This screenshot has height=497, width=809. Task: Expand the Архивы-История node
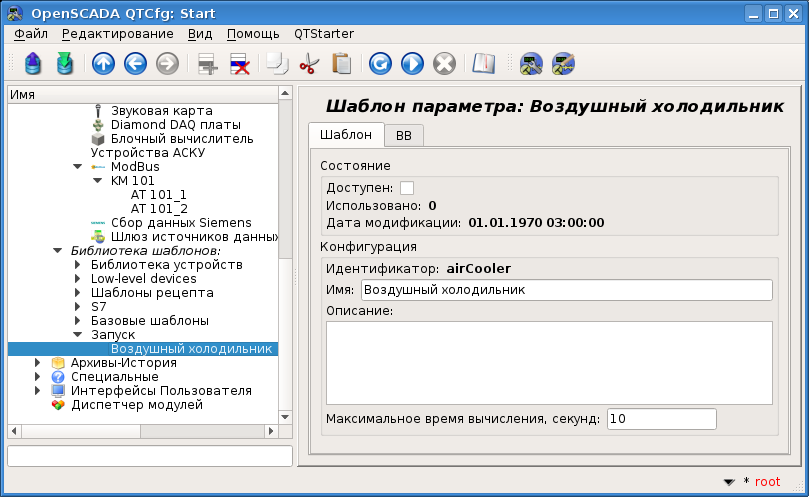click(37, 363)
